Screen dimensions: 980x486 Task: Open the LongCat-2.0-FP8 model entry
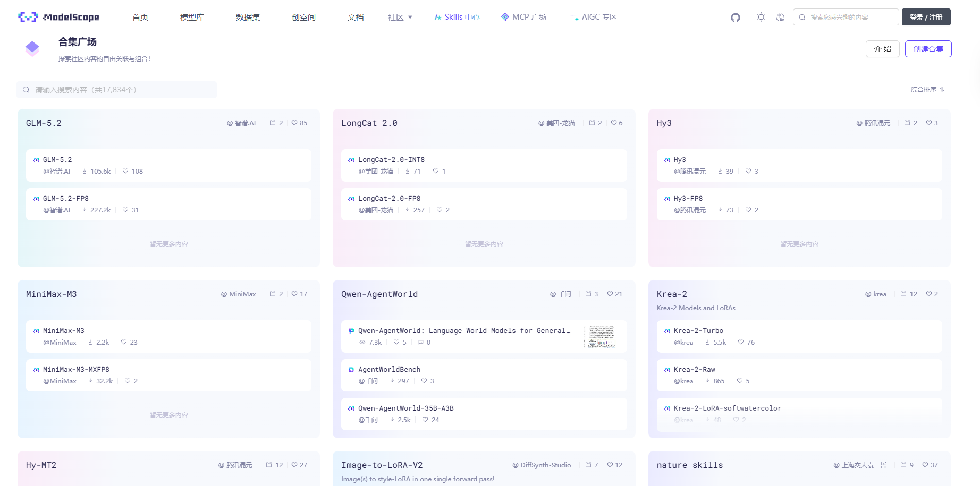tap(484, 204)
